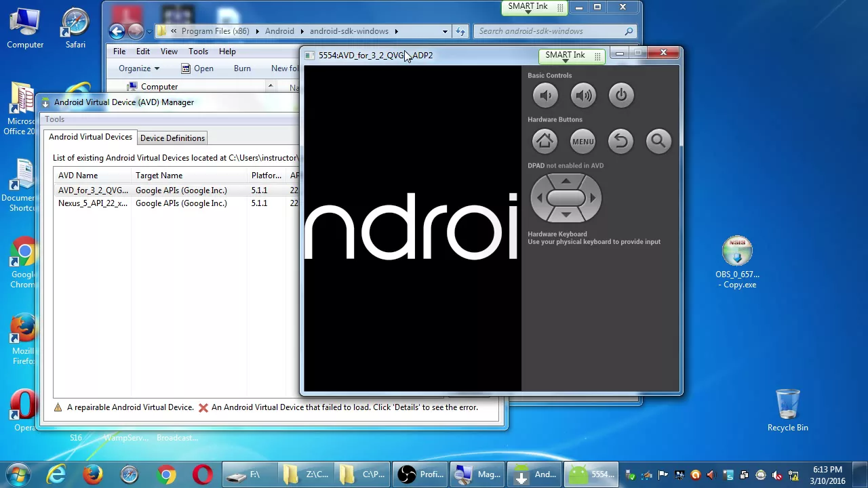Expand the address bar history dropdown
This screenshot has width=868, height=488.
[x=445, y=31]
